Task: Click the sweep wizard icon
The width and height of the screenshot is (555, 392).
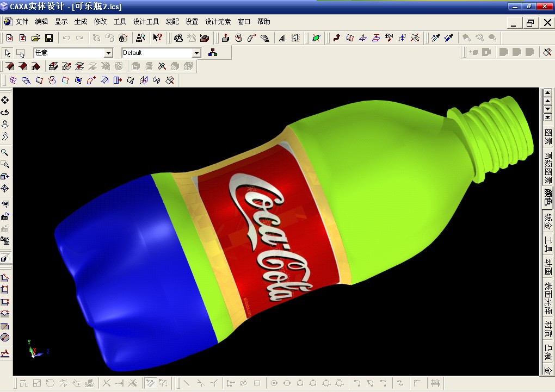Action: [x=252, y=38]
